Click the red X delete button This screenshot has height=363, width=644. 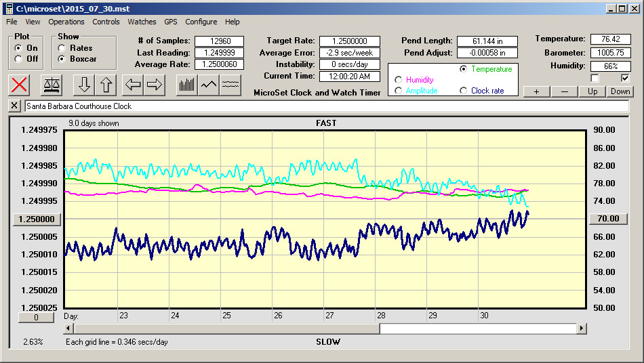19,85
